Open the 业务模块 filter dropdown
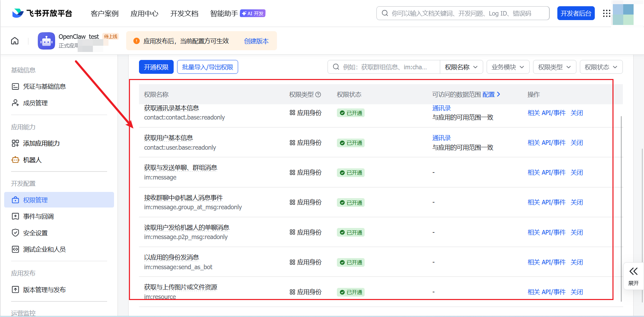 point(508,67)
